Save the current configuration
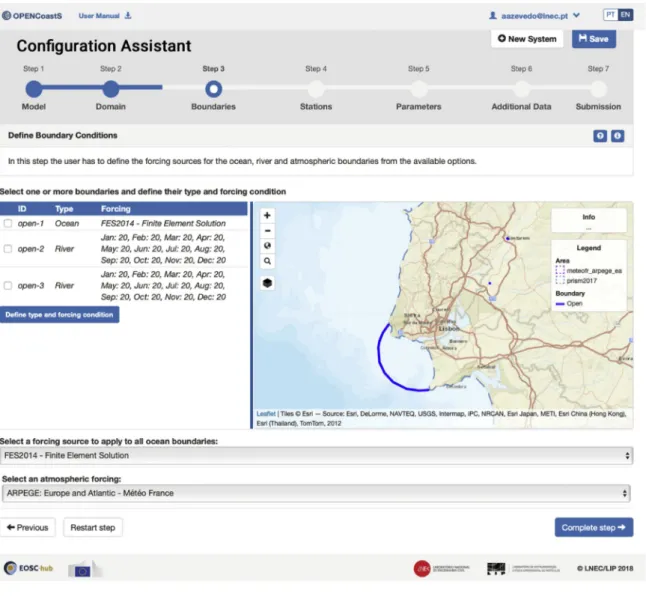The height and width of the screenshot is (596, 646). [594, 39]
